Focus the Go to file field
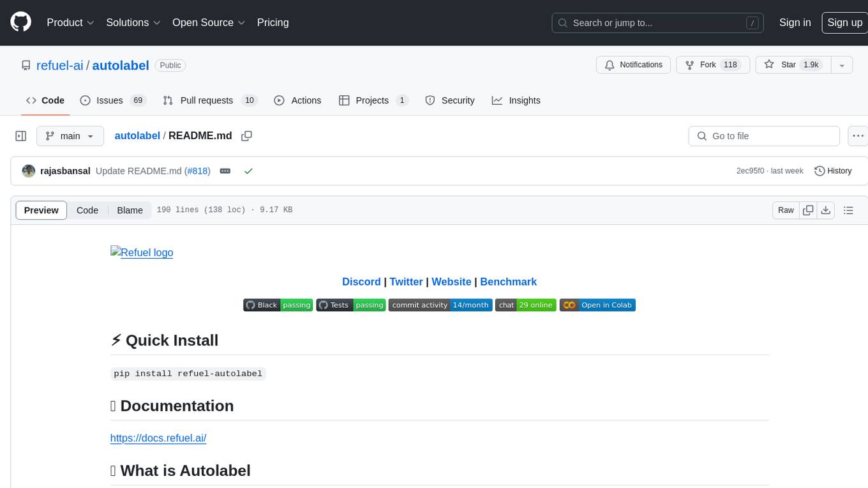868x488 pixels. 764,136
